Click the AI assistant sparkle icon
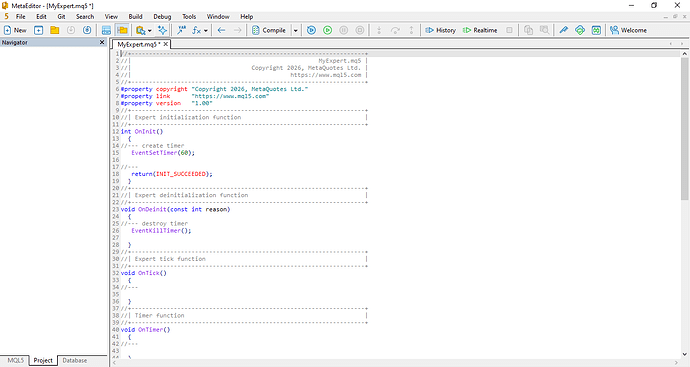Image resolution: width=690 pixels, height=367 pixels. [162, 30]
